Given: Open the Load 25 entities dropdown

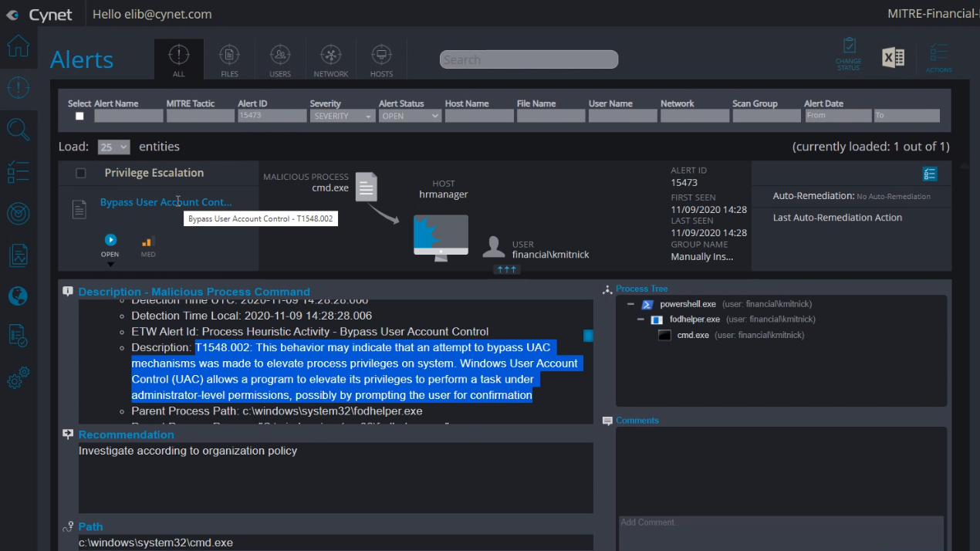Looking at the screenshot, I should point(114,147).
